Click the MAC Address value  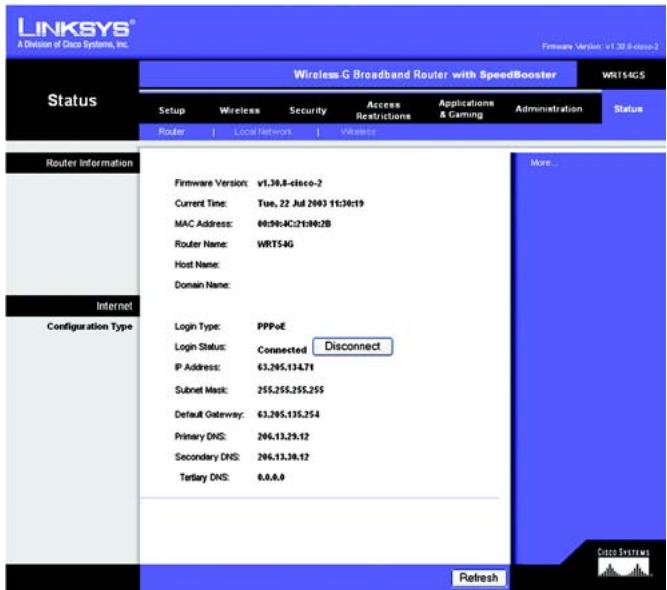294,224
